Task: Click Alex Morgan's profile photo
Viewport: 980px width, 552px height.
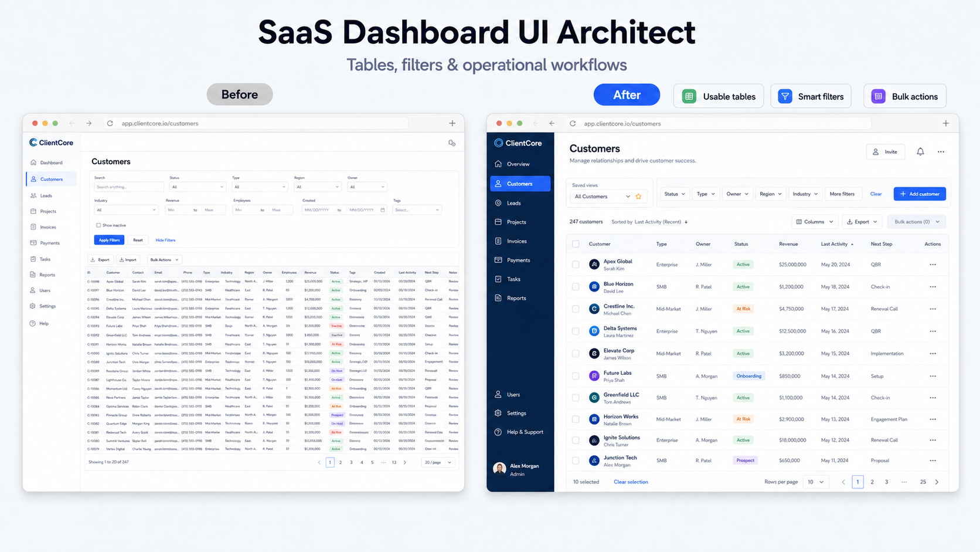Action: click(x=499, y=468)
